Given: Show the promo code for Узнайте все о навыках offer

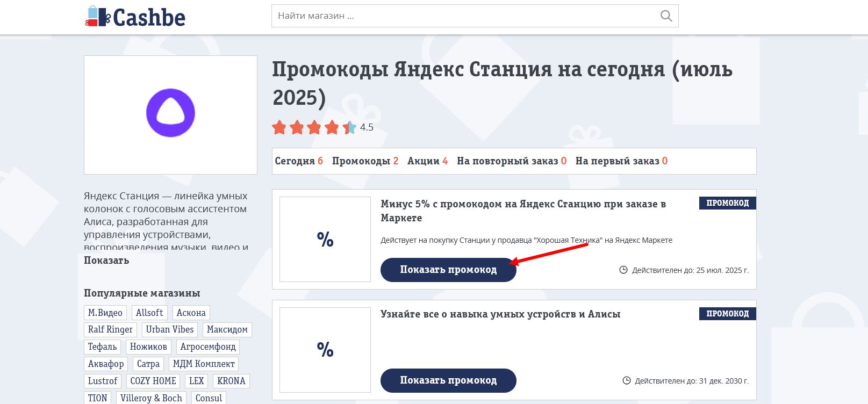Looking at the screenshot, I should click(448, 380).
